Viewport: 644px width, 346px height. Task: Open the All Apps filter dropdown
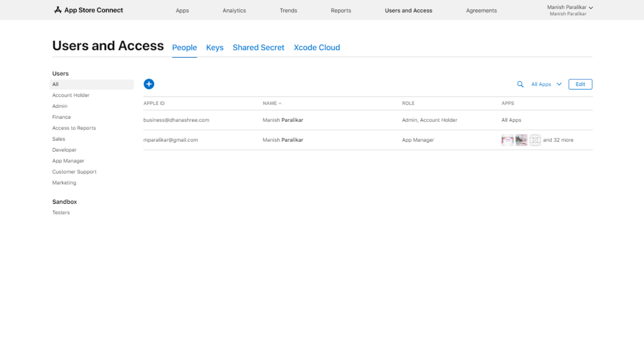tap(546, 84)
